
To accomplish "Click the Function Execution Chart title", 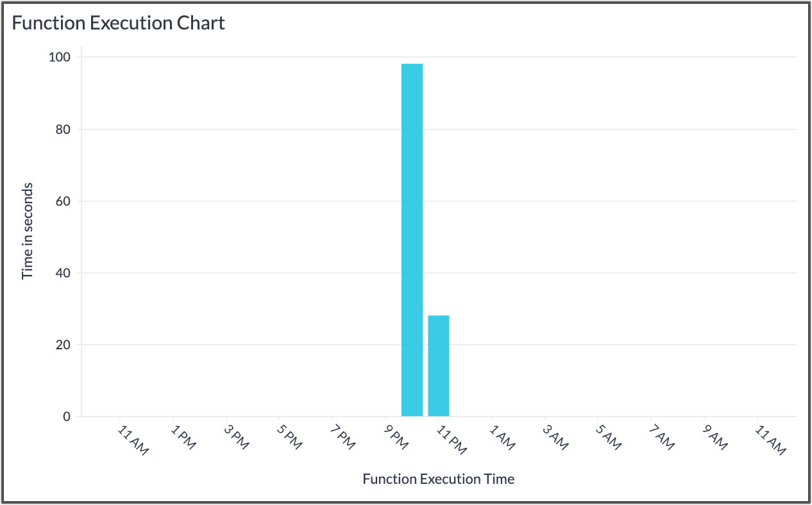I will 119,23.
